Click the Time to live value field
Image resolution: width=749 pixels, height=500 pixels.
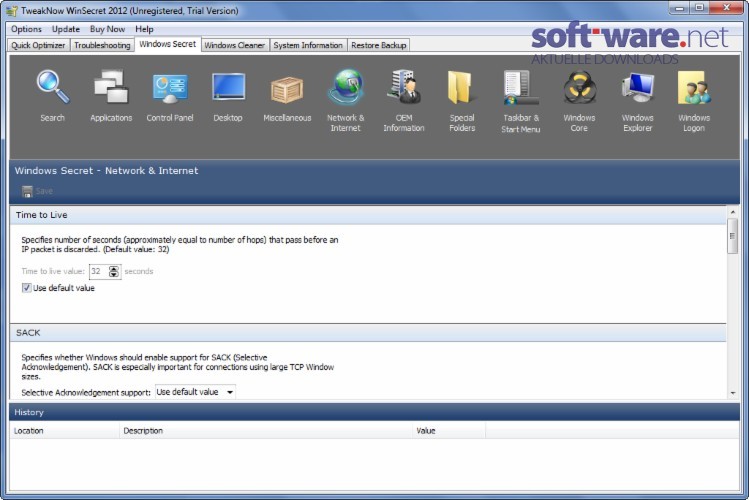pyautogui.click(x=99, y=271)
